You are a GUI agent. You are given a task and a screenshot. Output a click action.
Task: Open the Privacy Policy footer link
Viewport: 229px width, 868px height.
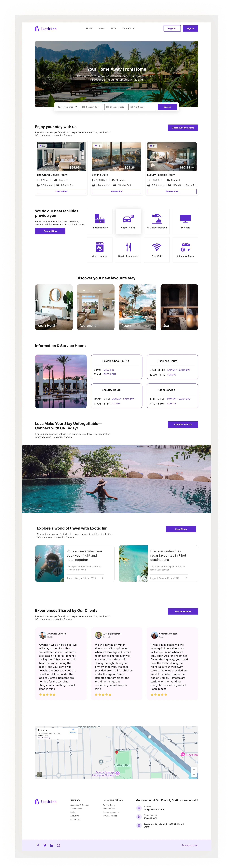click(x=109, y=805)
